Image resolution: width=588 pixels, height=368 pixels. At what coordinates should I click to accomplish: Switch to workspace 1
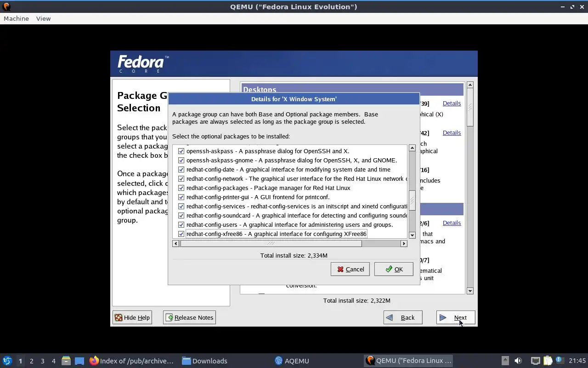coord(20,361)
